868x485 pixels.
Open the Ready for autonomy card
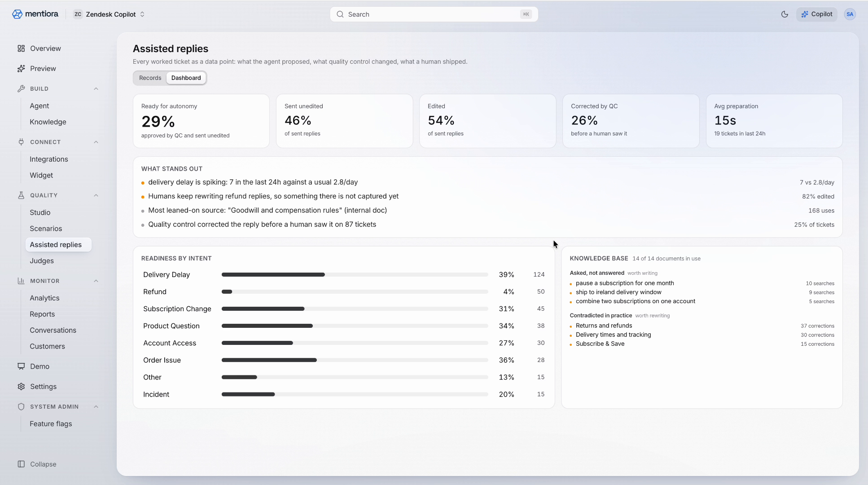click(x=201, y=121)
